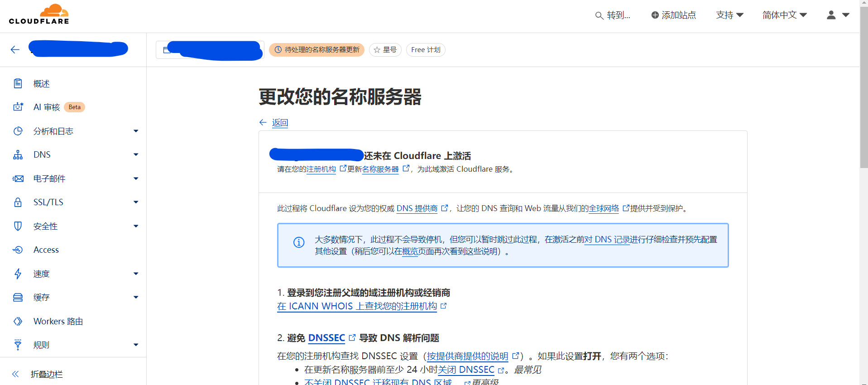Click the 分析和日志 pie chart icon

pos(18,131)
